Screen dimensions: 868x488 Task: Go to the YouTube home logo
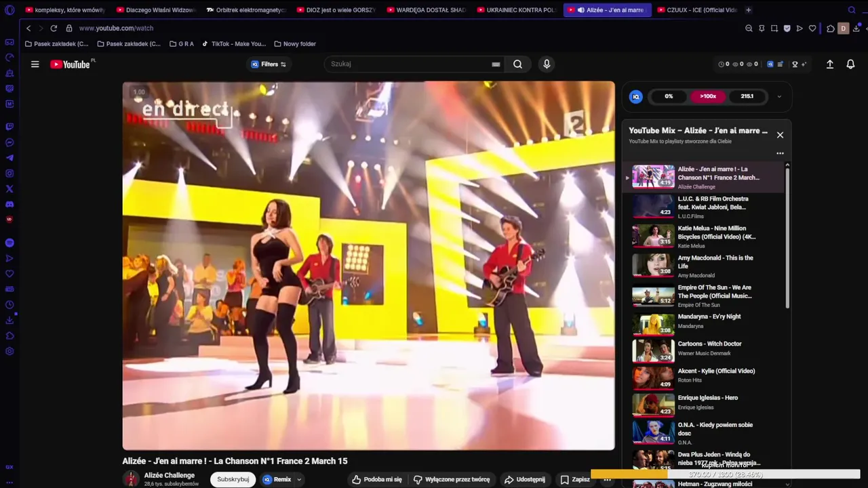click(x=72, y=64)
